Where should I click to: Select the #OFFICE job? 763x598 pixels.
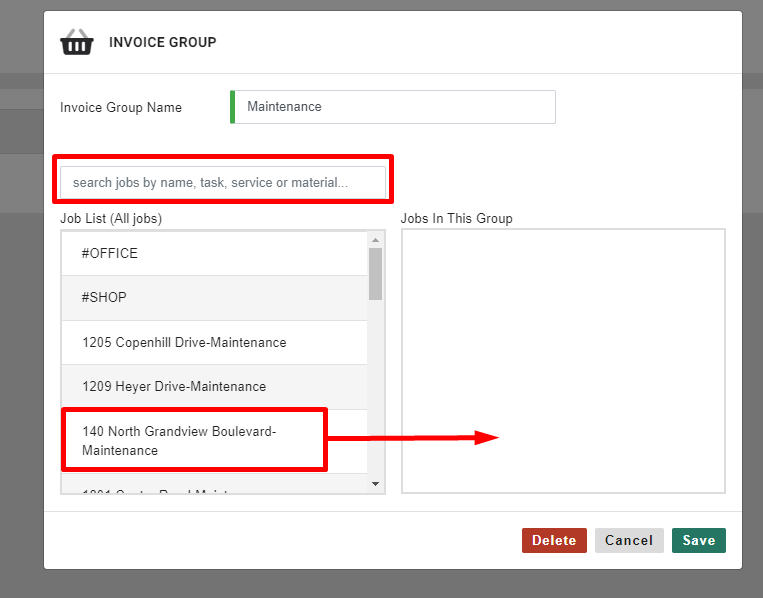[215, 254]
